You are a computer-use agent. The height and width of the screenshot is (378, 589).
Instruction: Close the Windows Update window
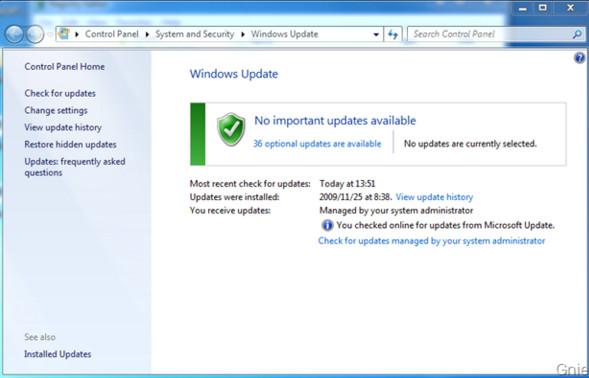pyautogui.click(x=570, y=8)
